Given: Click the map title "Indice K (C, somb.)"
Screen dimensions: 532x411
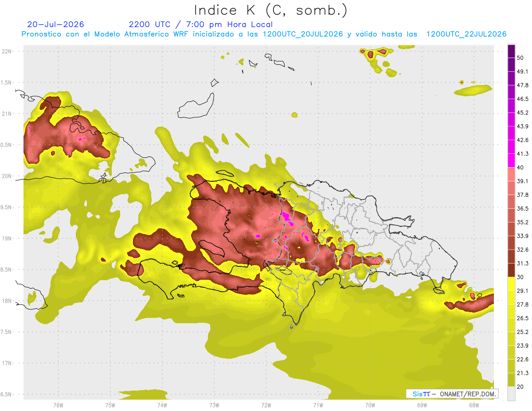Looking at the screenshot, I should pos(271,10).
